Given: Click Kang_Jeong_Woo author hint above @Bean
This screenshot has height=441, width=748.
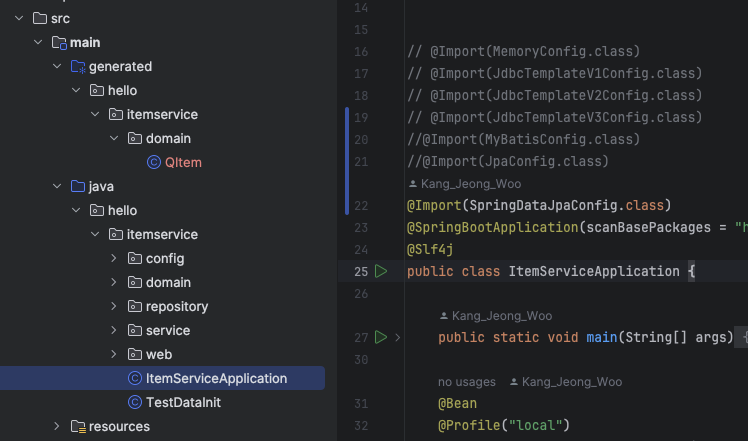Looking at the screenshot, I should 566,382.
